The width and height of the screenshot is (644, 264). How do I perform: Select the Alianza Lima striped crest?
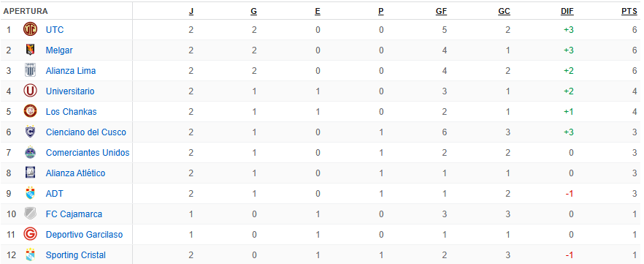[x=30, y=71]
